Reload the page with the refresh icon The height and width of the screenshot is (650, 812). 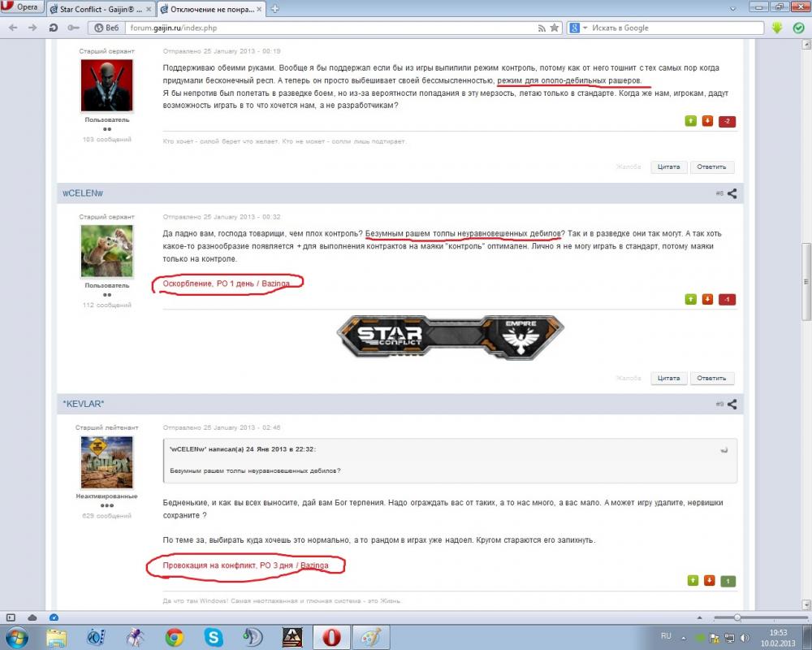(x=53, y=28)
